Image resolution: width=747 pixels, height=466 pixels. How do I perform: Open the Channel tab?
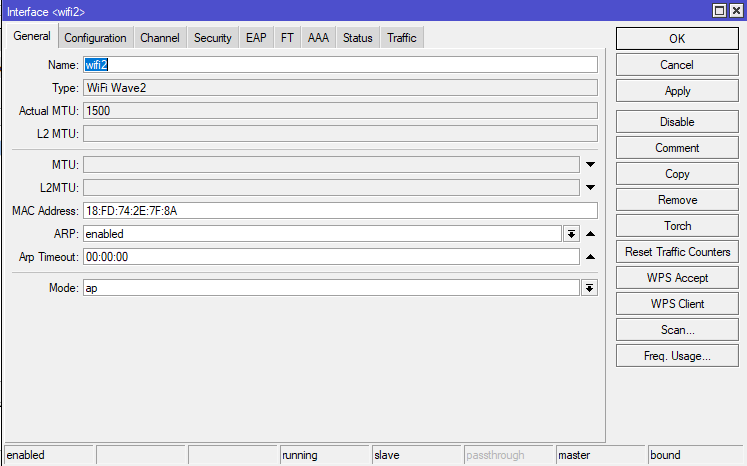pos(160,38)
